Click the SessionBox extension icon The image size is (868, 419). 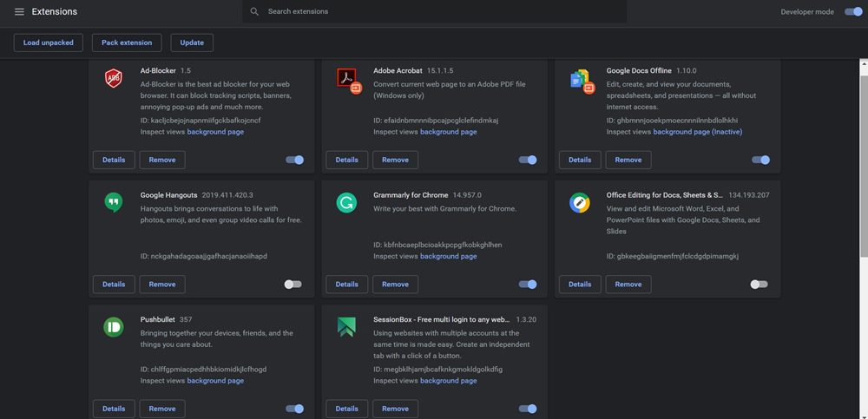[x=346, y=327]
